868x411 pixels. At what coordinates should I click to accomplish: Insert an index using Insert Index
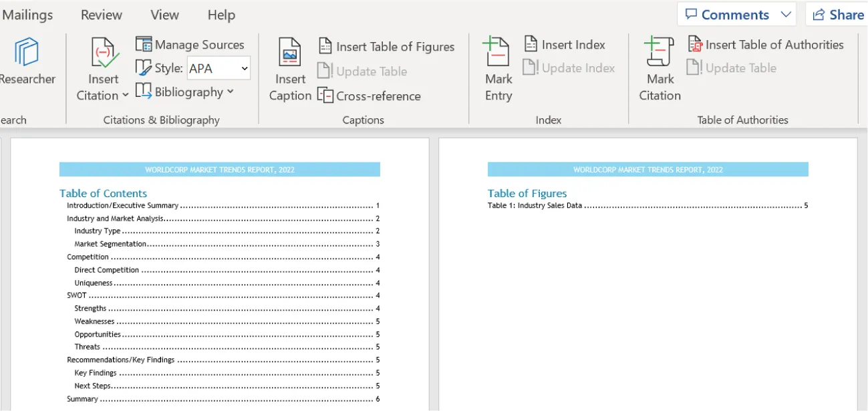coord(565,45)
